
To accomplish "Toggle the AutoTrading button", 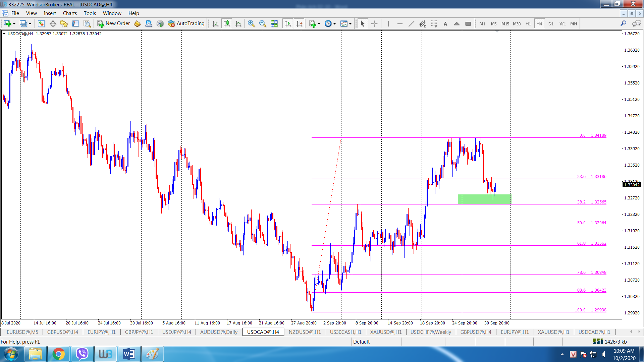I will (x=186, y=23).
